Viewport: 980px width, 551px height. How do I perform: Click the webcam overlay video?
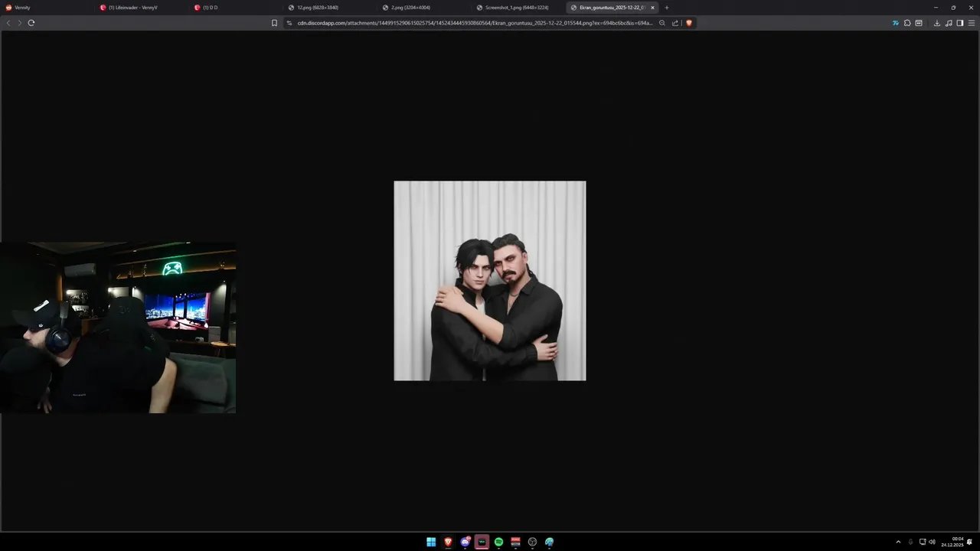(x=118, y=328)
